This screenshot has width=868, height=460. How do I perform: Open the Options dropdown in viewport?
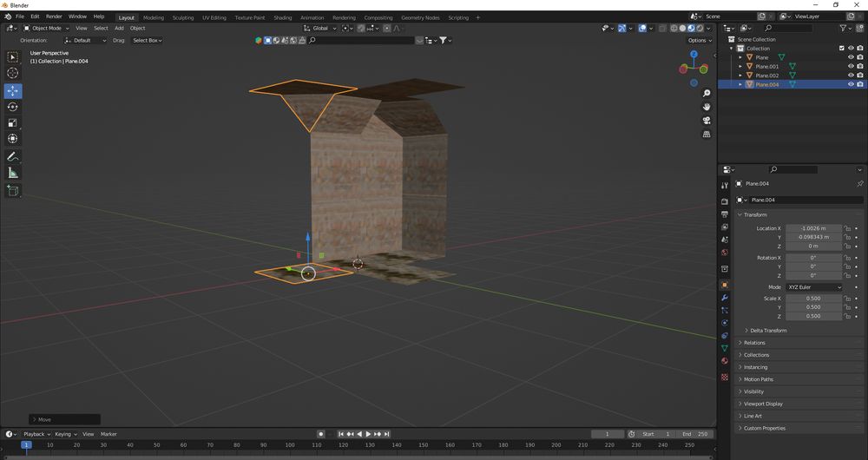pyautogui.click(x=699, y=41)
